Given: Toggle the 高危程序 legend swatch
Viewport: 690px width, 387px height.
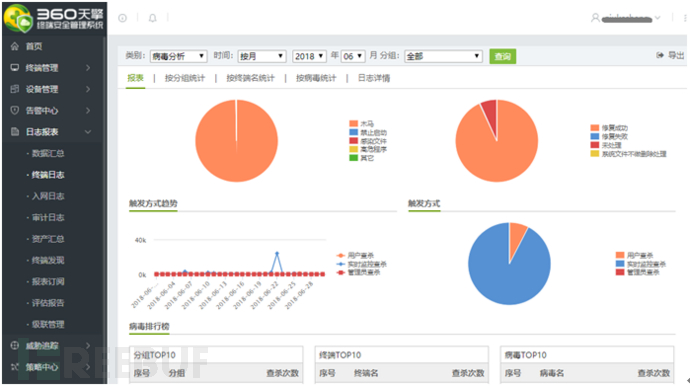Looking at the screenshot, I should [x=353, y=149].
